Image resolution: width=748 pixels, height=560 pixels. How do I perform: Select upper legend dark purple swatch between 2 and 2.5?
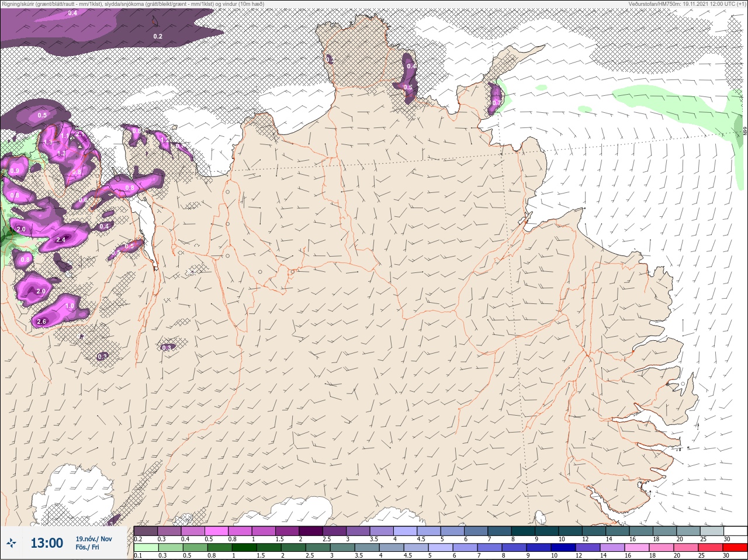[311, 531]
